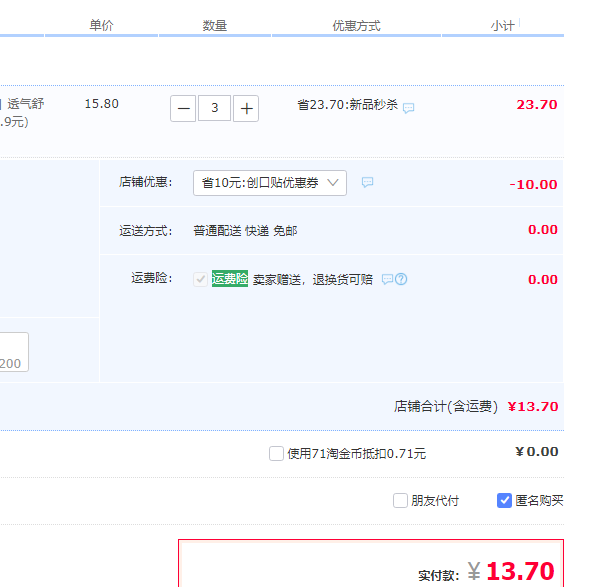This screenshot has height=587, width=599.
Task: Click the green 运费险 badge
Action: click(x=230, y=279)
